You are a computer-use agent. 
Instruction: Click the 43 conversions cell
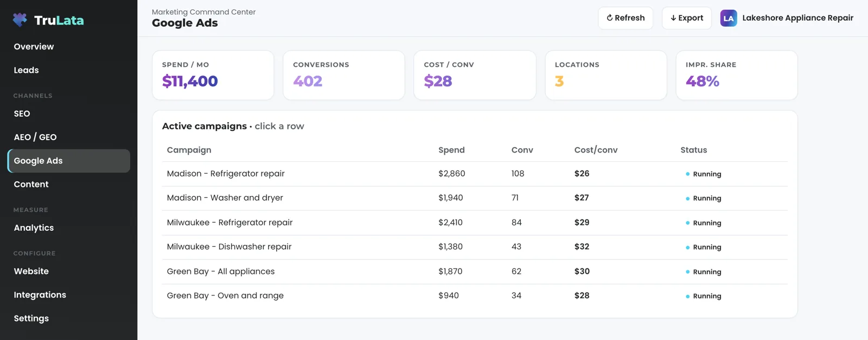pos(516,247)
